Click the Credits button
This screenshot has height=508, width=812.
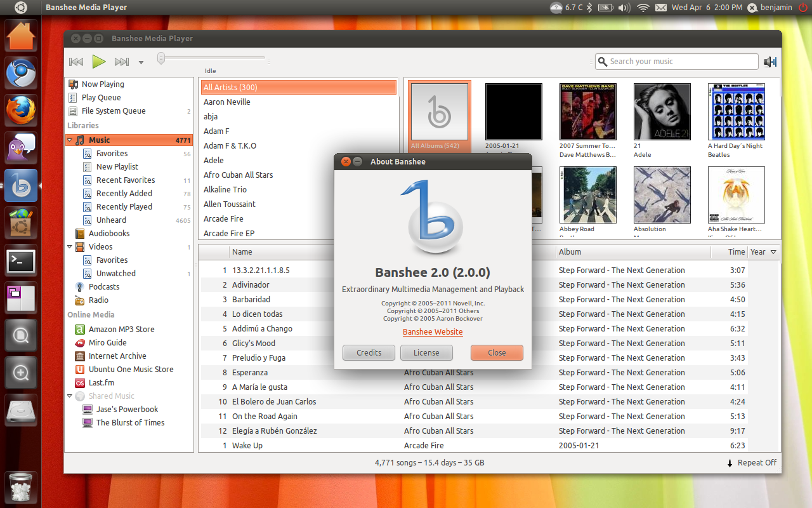pos(369,352)
